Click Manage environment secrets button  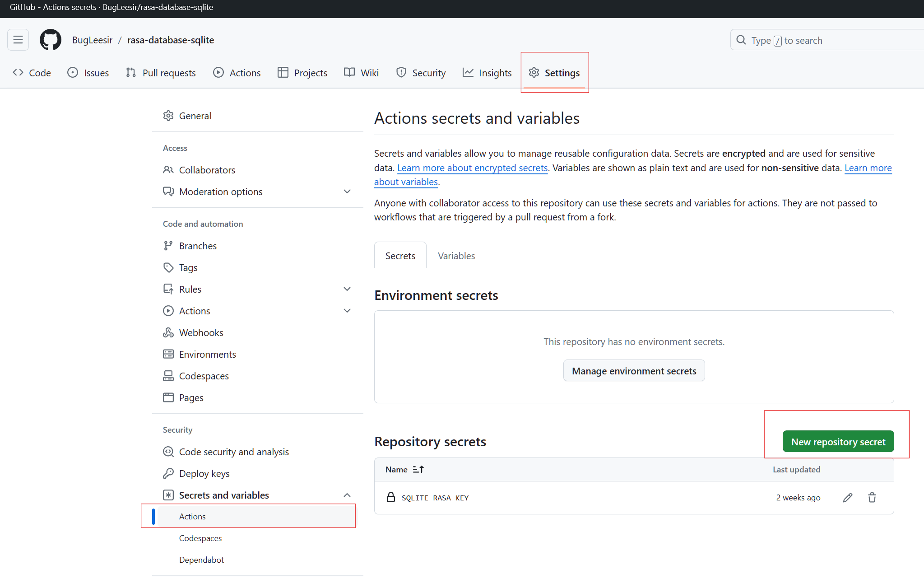click(x=634, y=371)
